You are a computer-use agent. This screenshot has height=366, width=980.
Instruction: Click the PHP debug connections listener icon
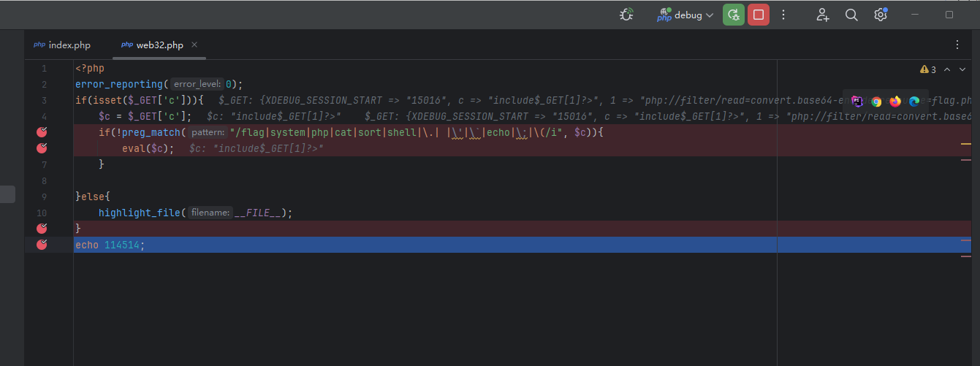pos(626,15)
